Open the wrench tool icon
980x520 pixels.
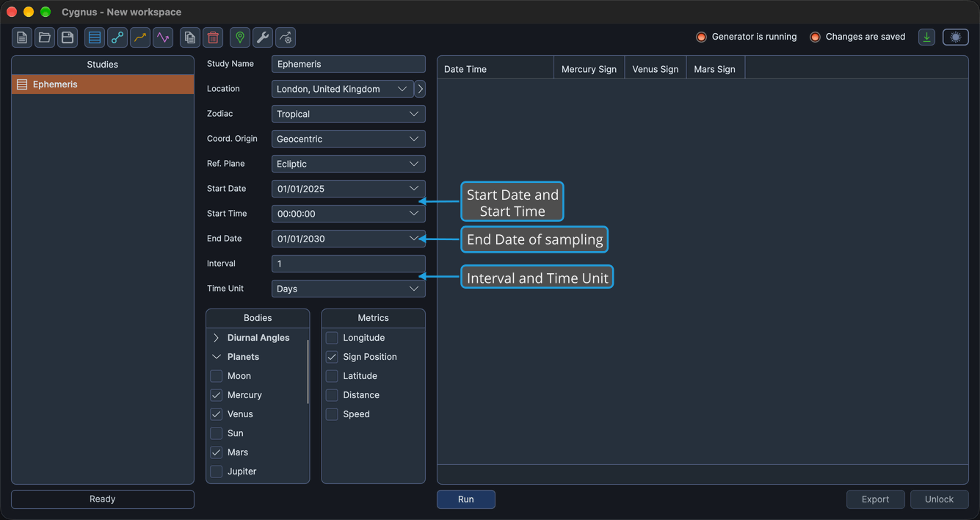coord(263,37)
